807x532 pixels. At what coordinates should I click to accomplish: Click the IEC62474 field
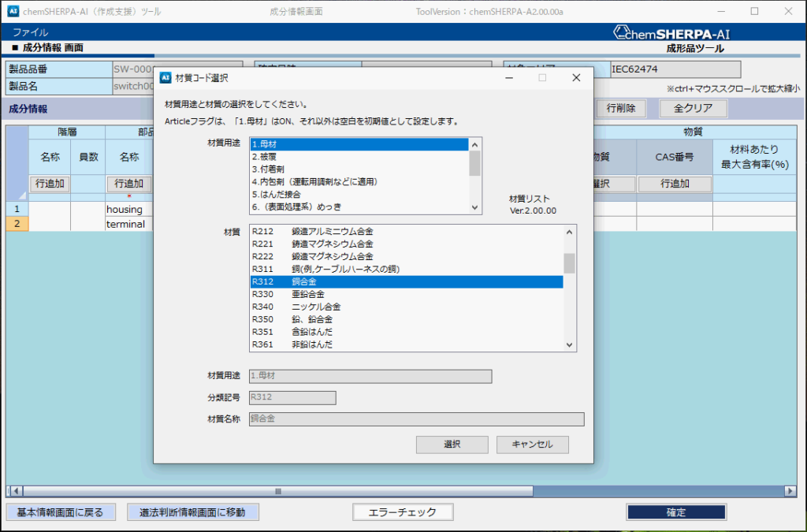[x=675, y=69]
